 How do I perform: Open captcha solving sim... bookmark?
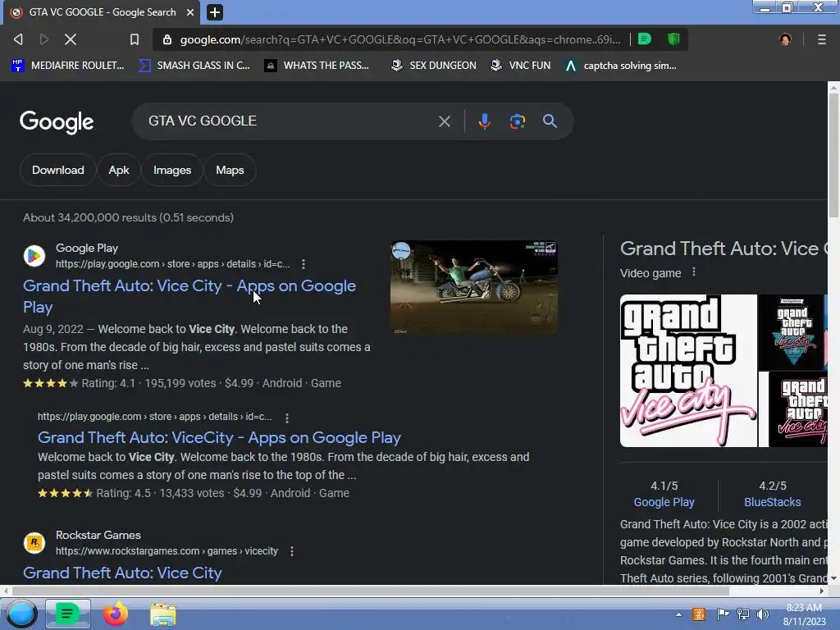(x=621, y=66)
